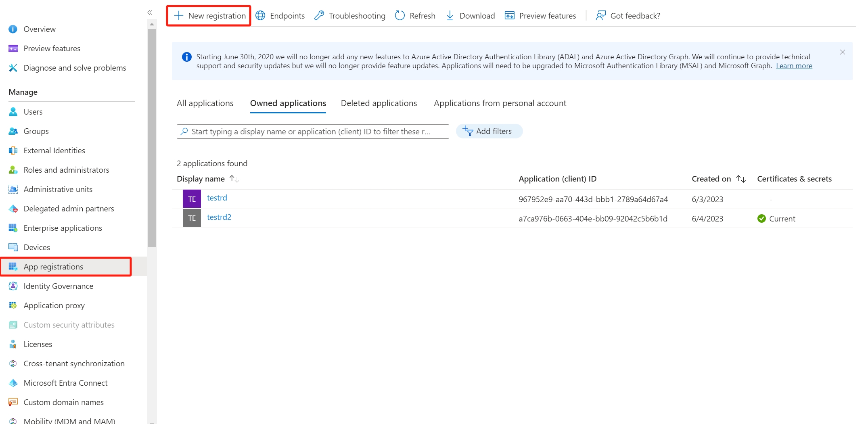Open Mobility (MDM and MAM) item
This screenshot has width=868, height=424.
(69, 420)
